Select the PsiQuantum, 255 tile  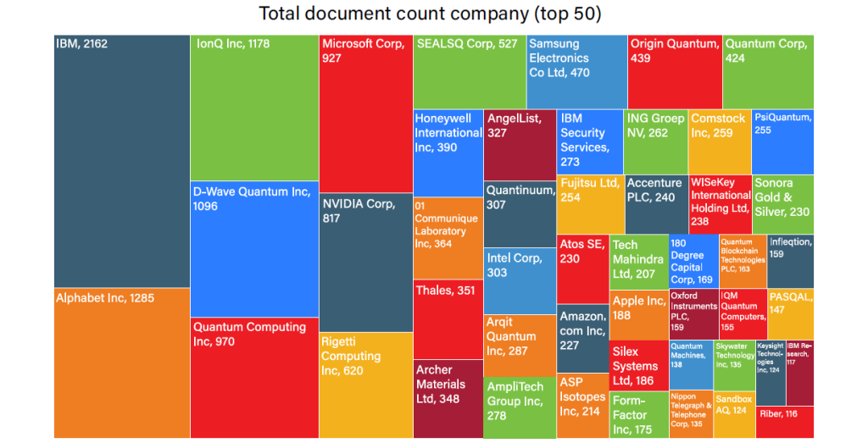(x=782, y=142)
